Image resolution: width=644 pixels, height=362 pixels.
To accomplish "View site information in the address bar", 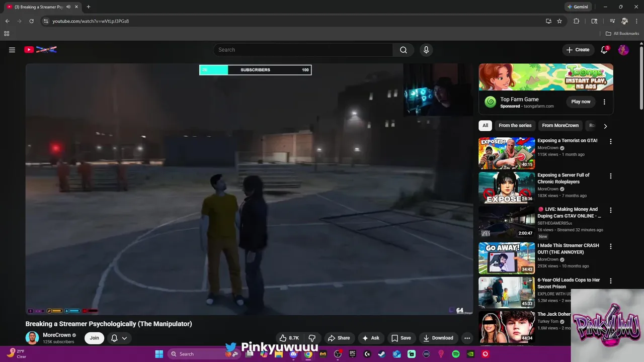I will (x=46, y=21).
